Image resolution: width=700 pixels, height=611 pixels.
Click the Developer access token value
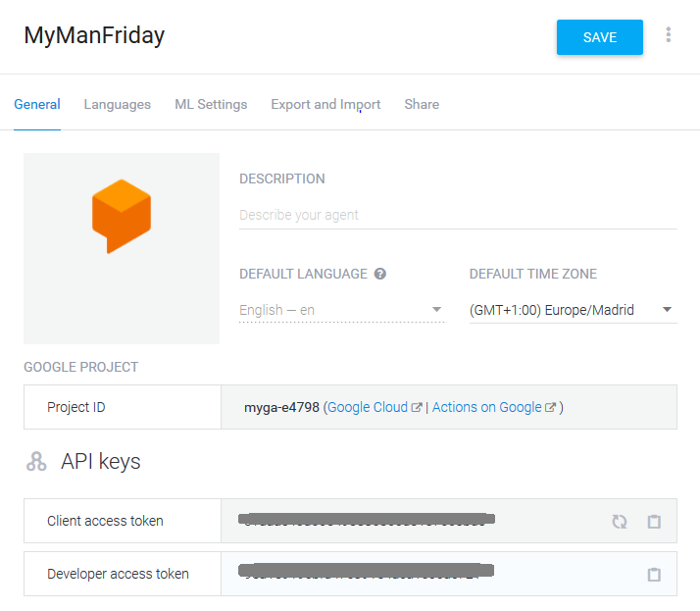point(366,571)
